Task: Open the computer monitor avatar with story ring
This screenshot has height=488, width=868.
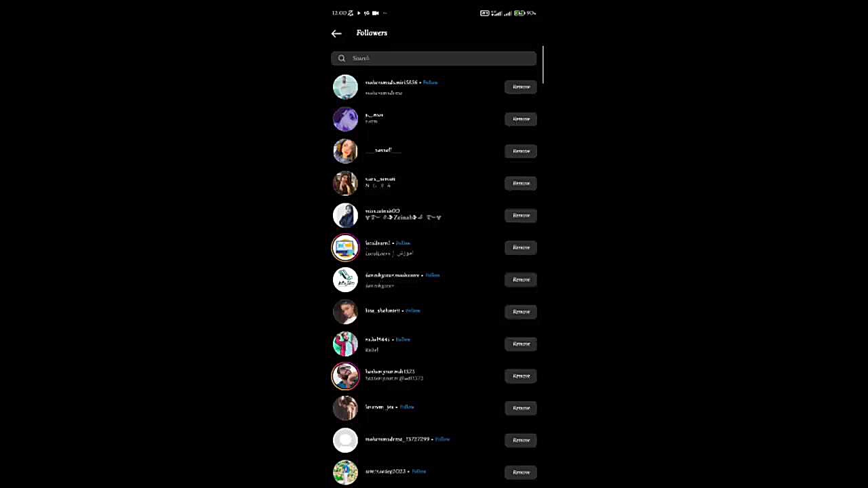Action: coord(345,247)
